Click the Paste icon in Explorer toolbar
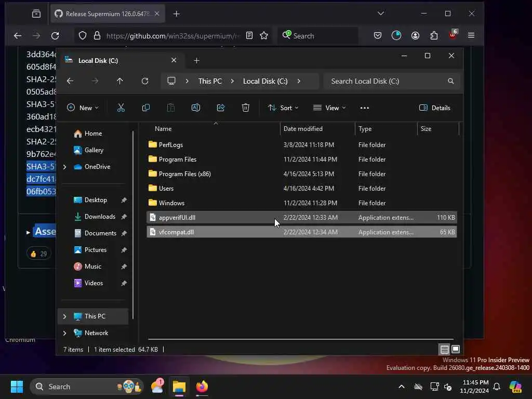The width and height of the screenshot is (532, 399). [170, 108]
